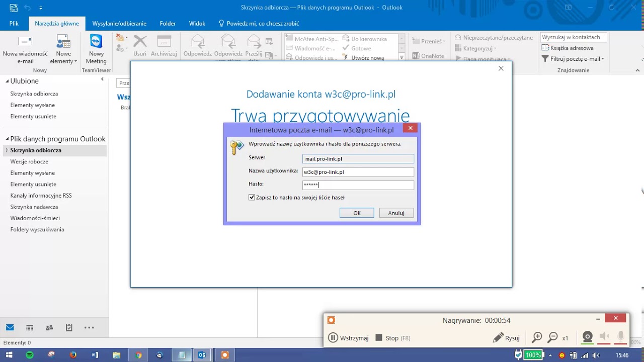Click the OneNote ribbon icon
Screen dimensions: 644x362
tap(428, 56)
